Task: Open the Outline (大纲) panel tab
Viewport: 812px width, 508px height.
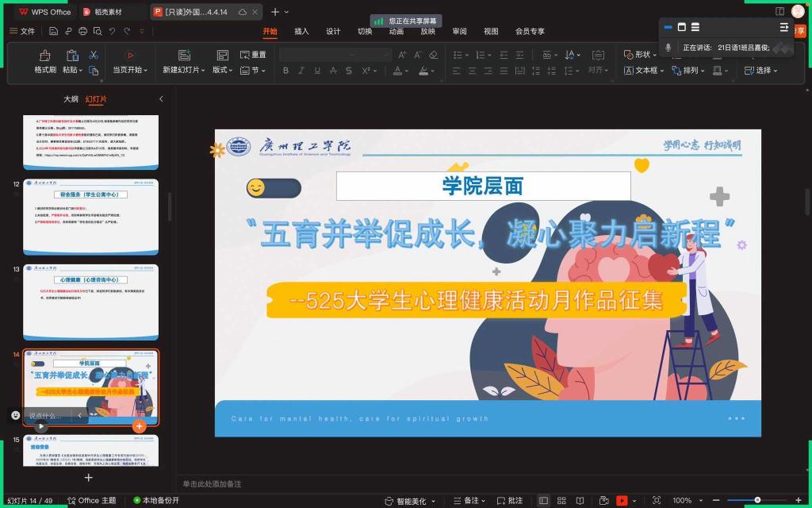Action: pyautogui.click(x=71, y=99)
